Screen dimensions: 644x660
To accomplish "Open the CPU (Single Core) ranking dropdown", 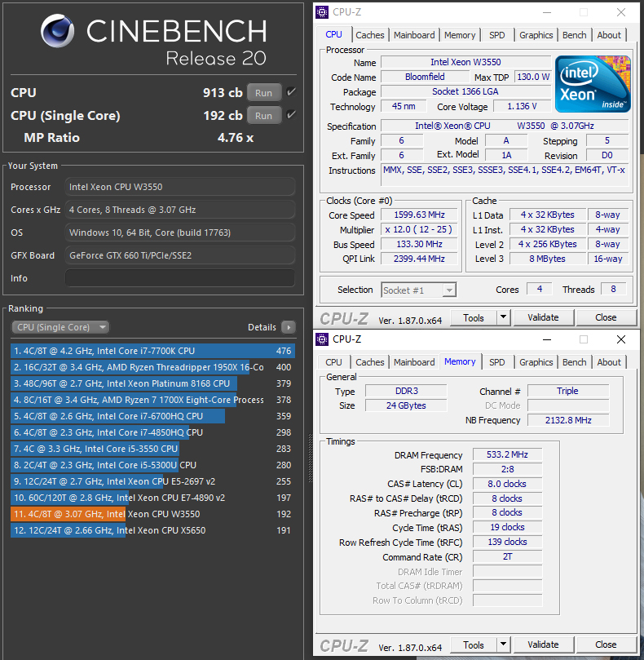I will 60,327.
